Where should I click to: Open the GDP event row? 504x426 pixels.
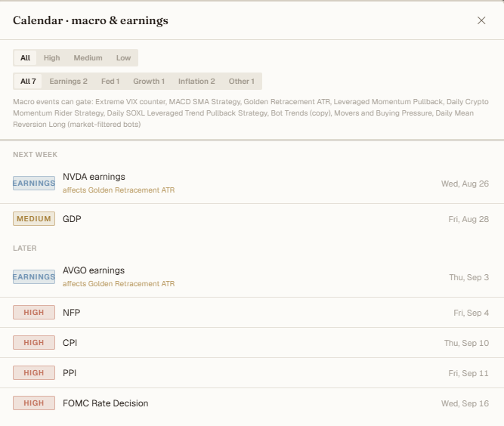click(x=252, y=219)
